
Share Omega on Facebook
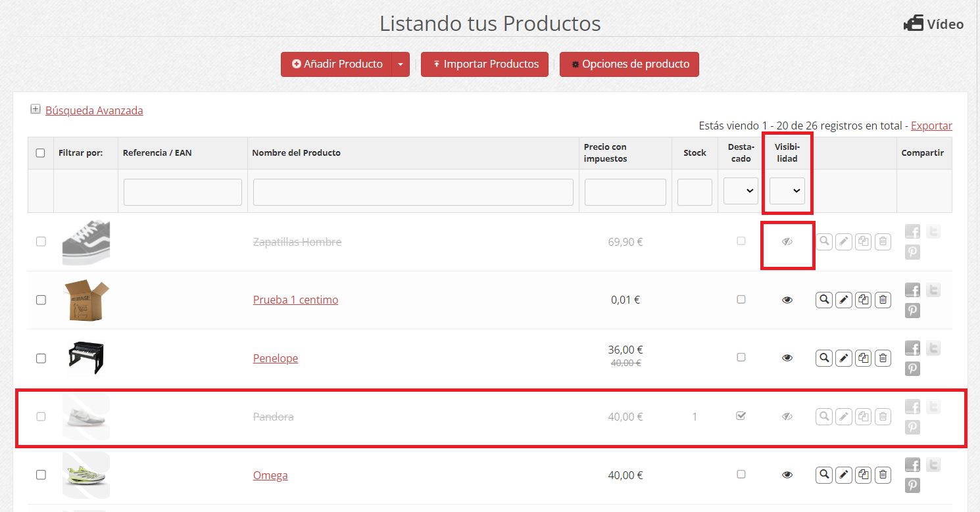[912, 465]
